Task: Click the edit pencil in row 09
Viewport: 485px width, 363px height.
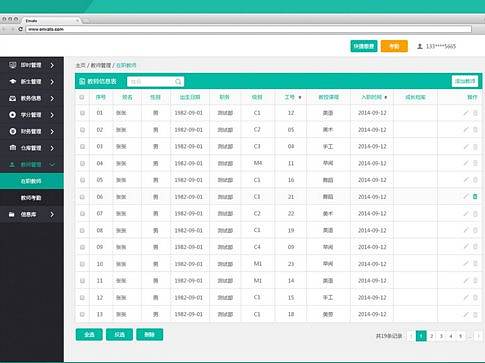Action: pos(466,247)
